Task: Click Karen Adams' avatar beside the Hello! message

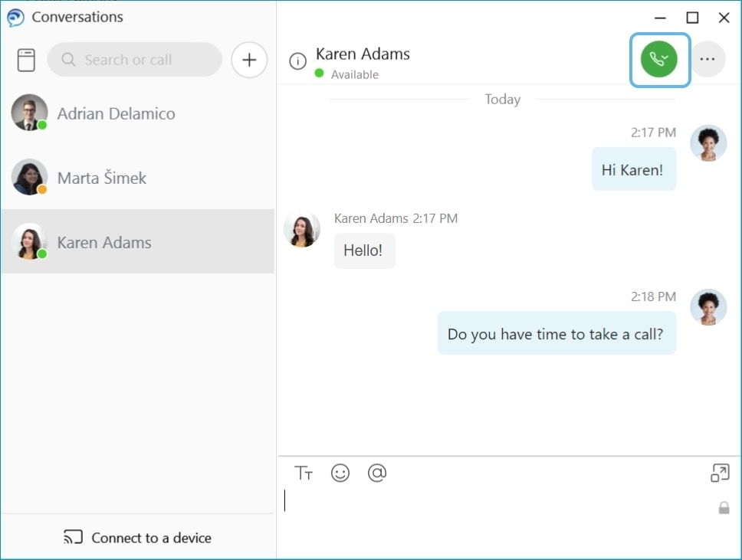Action: [x=302, y=229]
